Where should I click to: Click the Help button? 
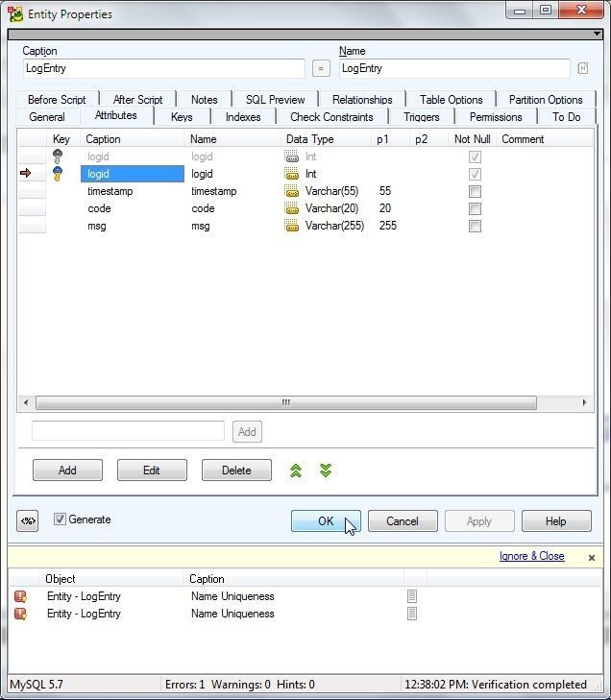tap(556, 521)
